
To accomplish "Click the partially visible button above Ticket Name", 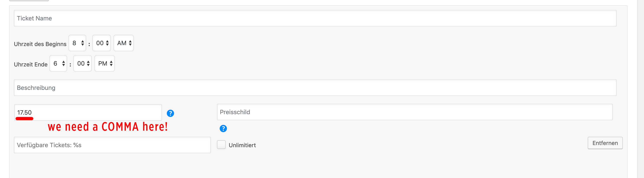I will (29, 0).
